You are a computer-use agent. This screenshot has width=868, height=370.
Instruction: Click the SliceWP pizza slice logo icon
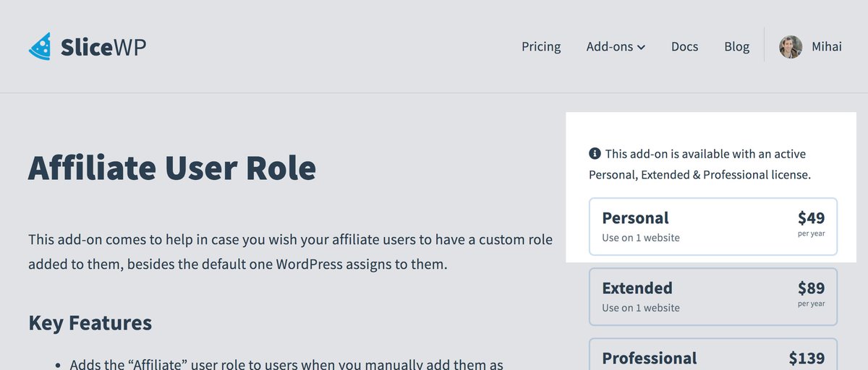click(40, 46)
